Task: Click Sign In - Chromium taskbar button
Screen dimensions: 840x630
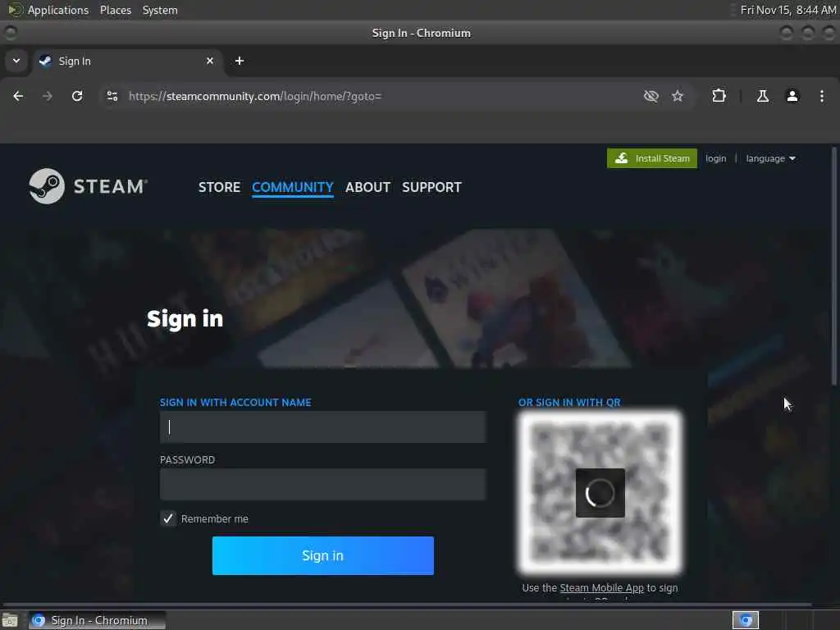Action: (x=98, y=620)
